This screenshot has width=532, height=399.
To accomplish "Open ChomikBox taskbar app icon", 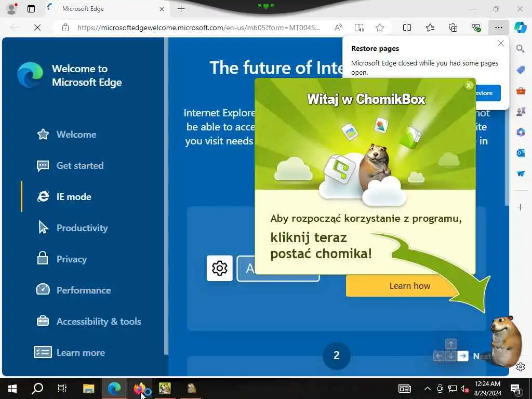I will point(165,389).
